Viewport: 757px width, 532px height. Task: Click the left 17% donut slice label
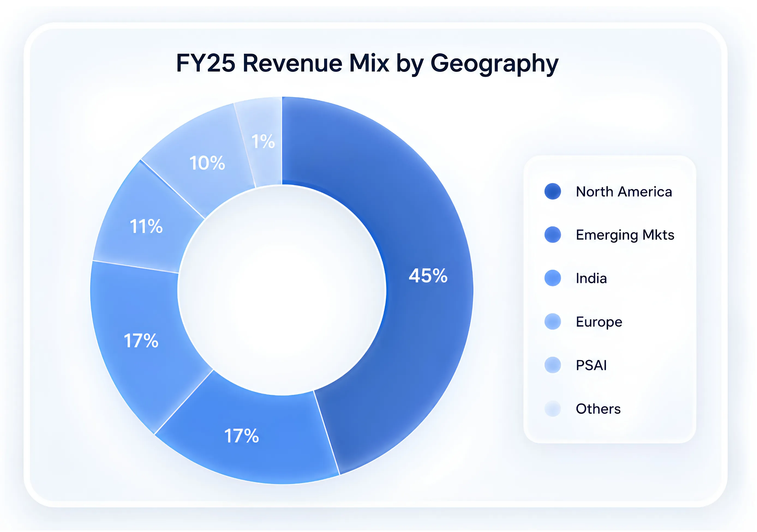tap(141, 341)
